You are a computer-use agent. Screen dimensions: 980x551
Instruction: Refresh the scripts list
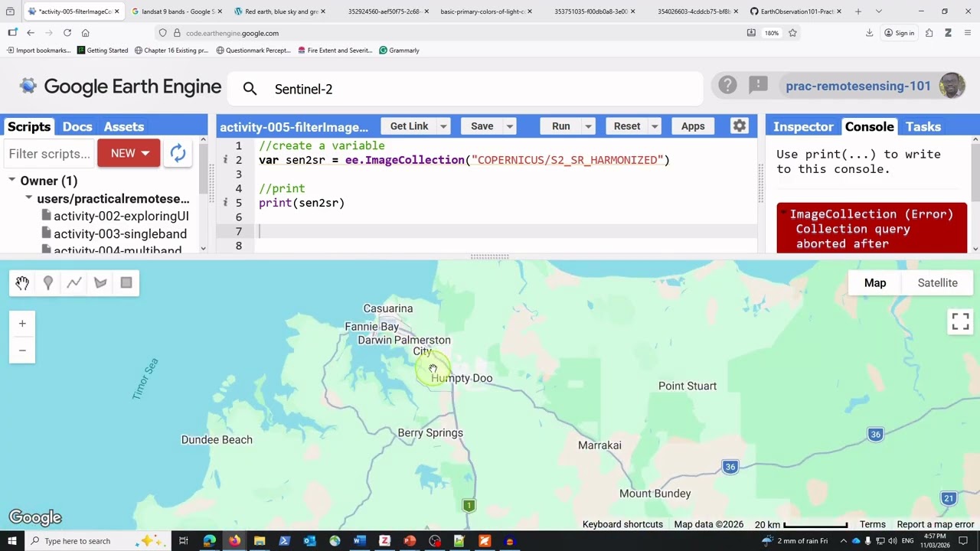click(178, 153)
